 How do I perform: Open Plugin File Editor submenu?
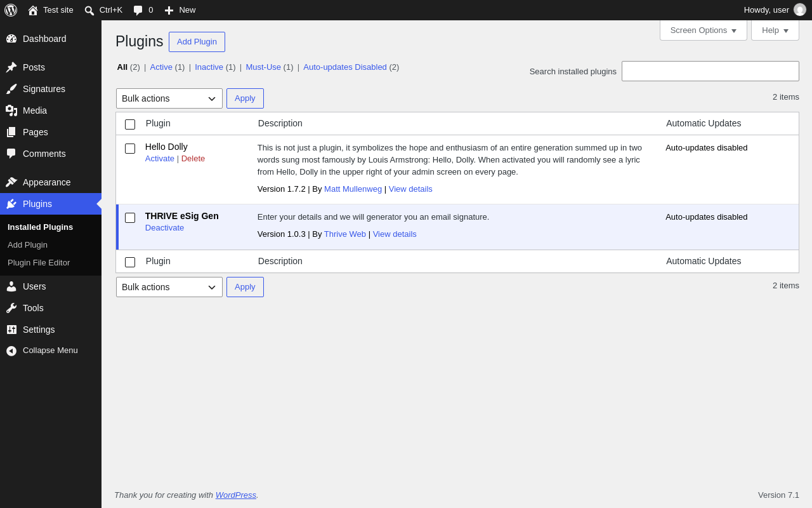[x=39, y=263]
